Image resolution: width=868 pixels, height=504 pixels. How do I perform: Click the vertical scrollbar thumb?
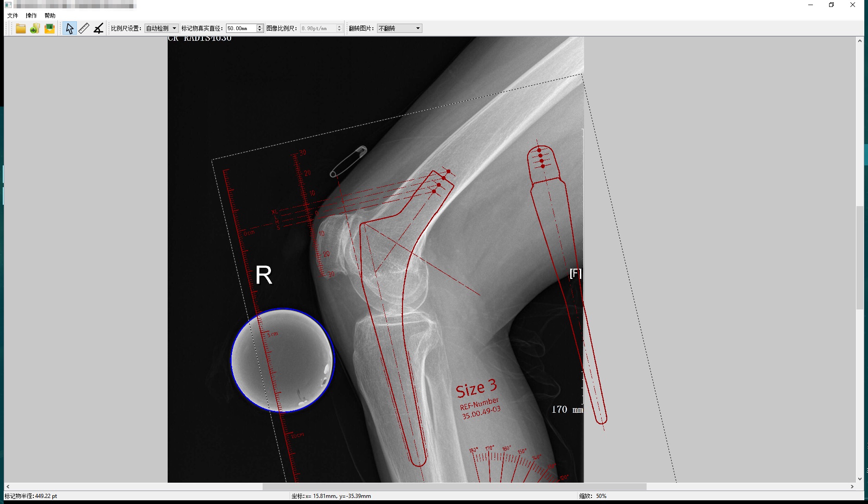tap(860, 258)
